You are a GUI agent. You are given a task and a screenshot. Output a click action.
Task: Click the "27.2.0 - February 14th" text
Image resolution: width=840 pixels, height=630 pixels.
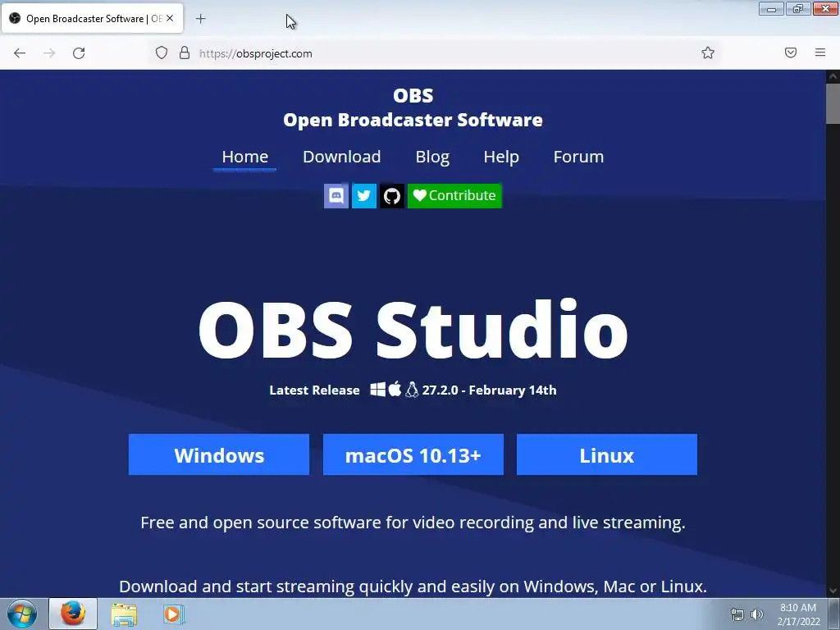pyautogui.click(x=489, y=390)
